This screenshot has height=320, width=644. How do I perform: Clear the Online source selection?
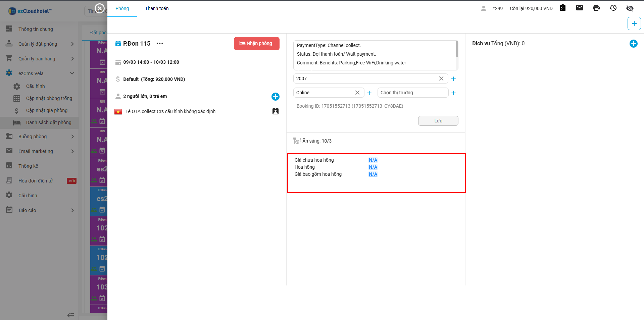[x=357, y=93]
